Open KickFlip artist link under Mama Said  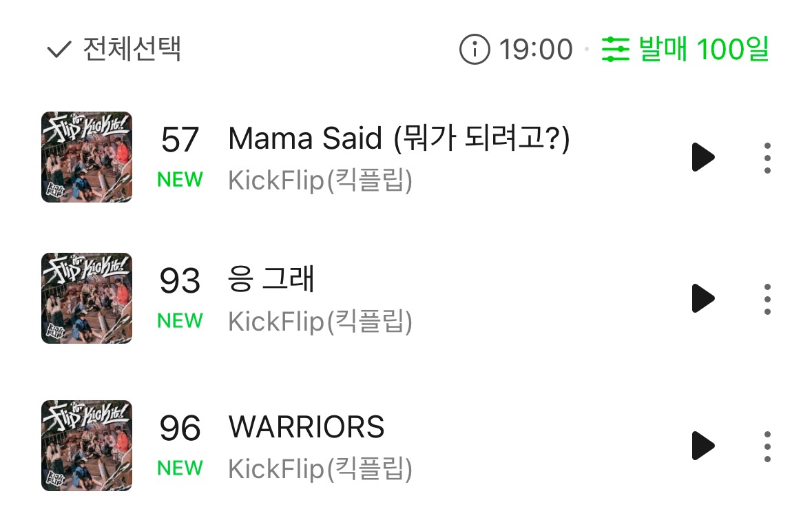tap(320, 181)
